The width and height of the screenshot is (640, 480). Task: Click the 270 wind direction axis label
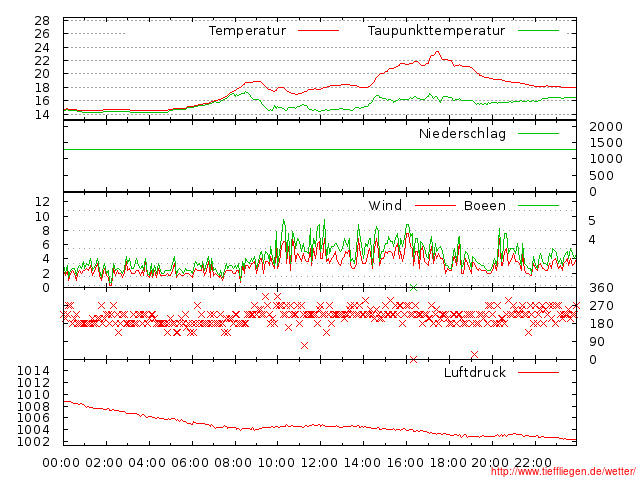point(601,306)
